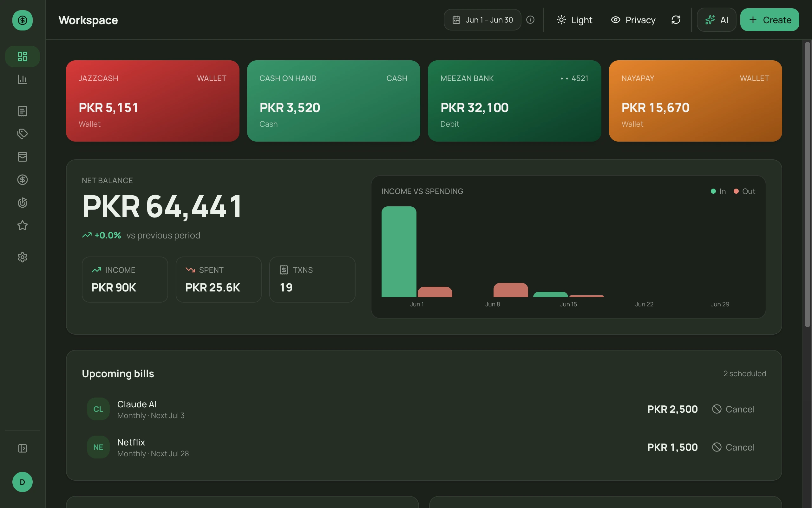The width and height of the screenshot is (812, 508).
Task: Open the settings gear sidebar icon
Action: pos(23,257)
